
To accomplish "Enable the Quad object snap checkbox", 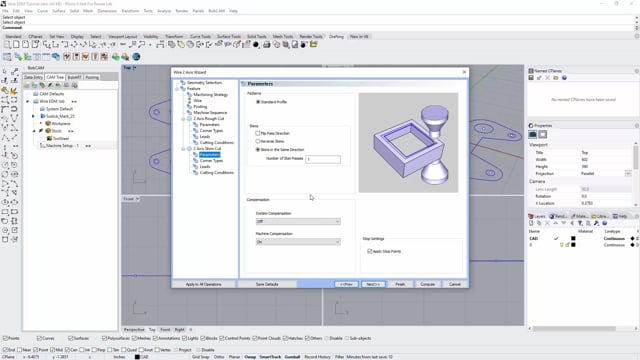I will coord(124,350).
